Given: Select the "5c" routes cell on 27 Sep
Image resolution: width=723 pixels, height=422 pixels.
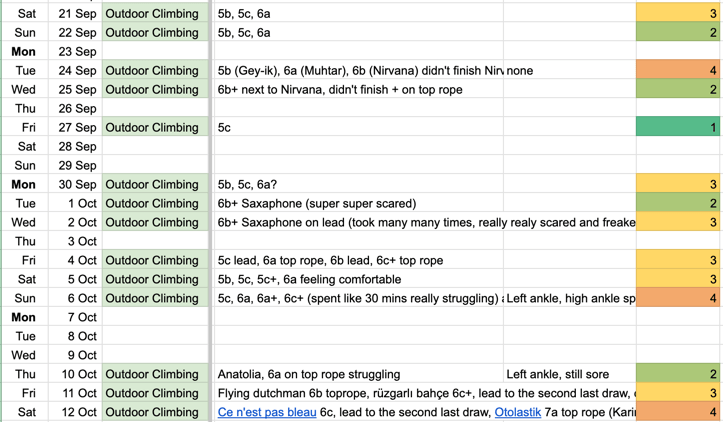Looking at the screenshot, I should pyautogui.click(x=358, y=128).
